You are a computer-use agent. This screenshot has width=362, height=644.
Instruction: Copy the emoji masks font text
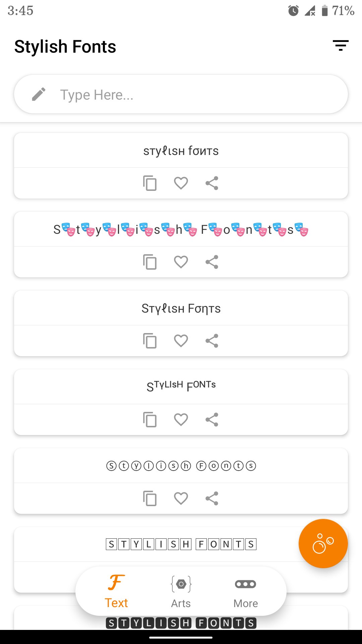tap(150, 262)
